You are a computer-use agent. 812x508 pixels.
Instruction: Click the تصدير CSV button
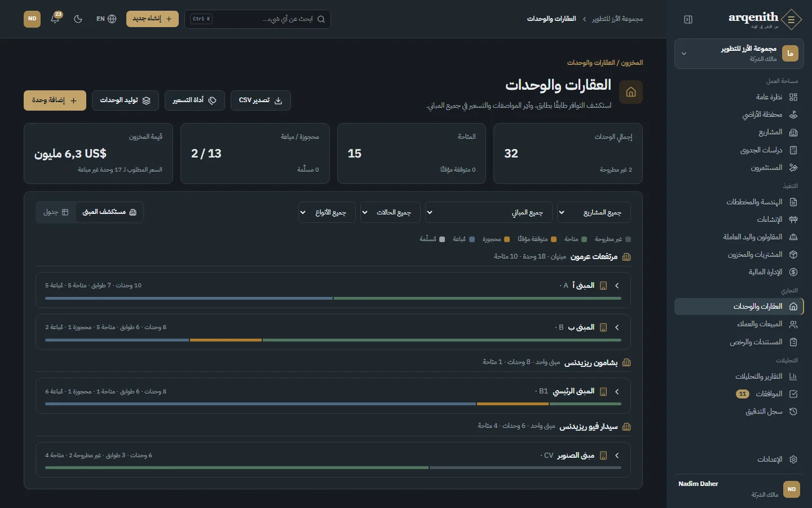tap(261, 100)
